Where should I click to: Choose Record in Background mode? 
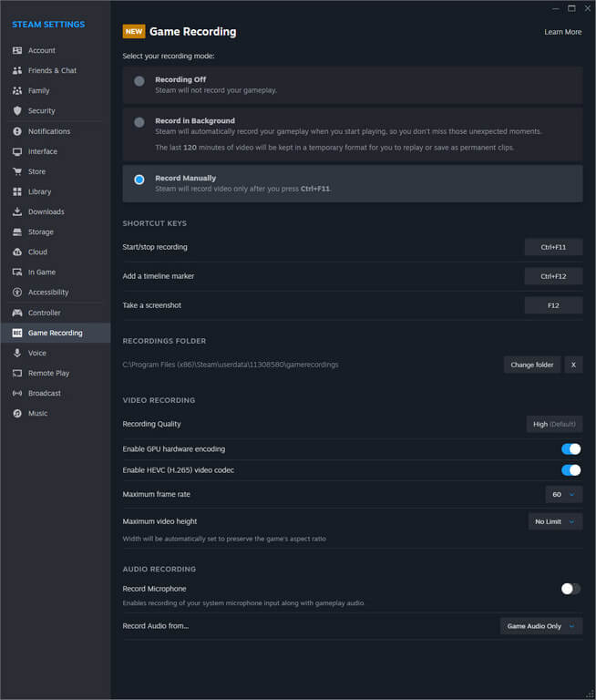(x=139, y=122)
